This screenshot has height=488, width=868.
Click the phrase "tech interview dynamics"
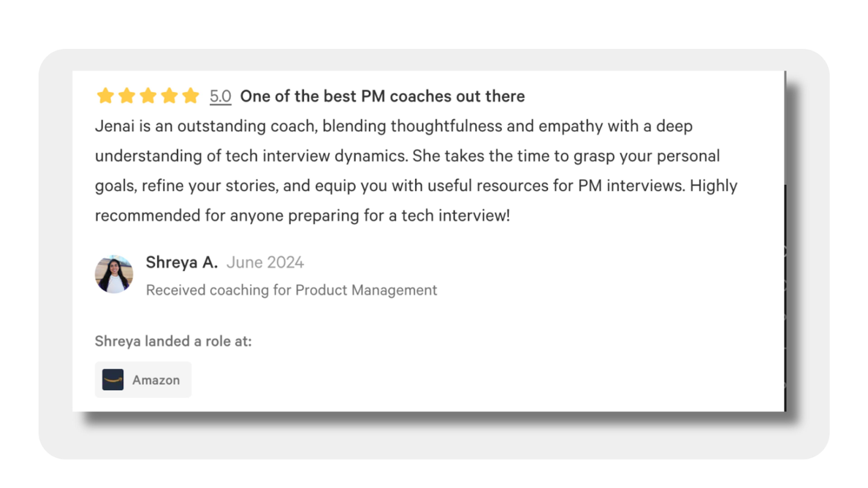point(316,156)
